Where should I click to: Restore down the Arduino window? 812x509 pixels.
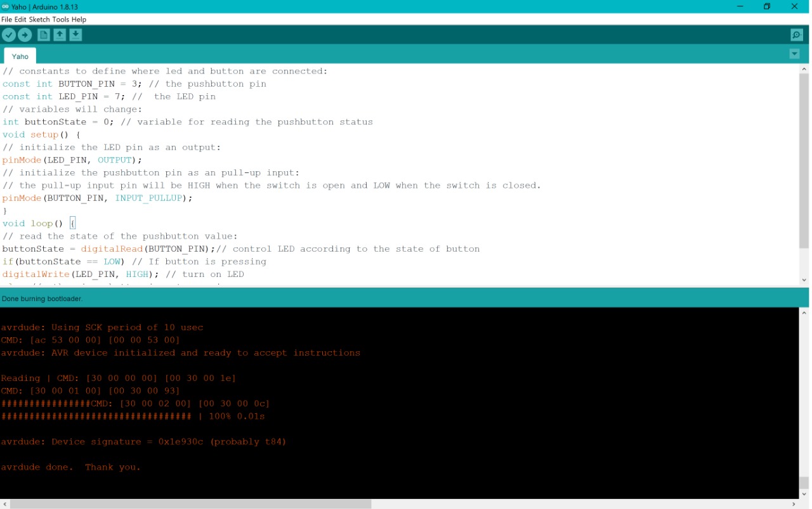767,6
